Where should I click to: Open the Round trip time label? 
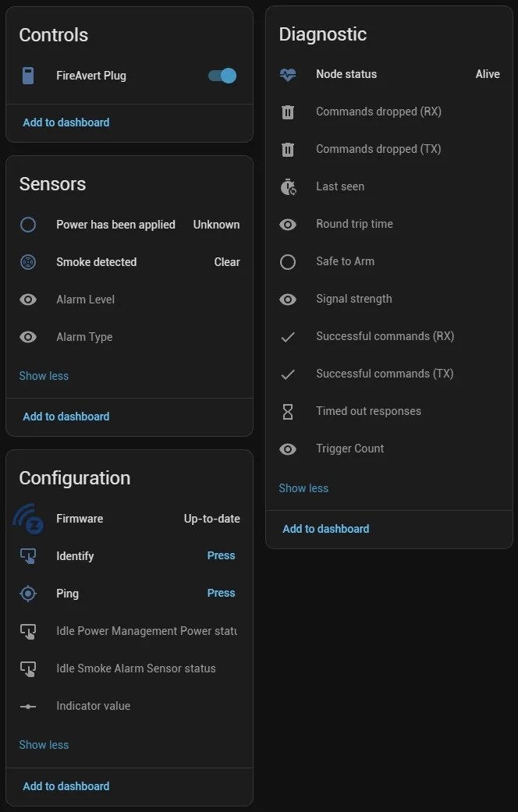tap(355, 224)
